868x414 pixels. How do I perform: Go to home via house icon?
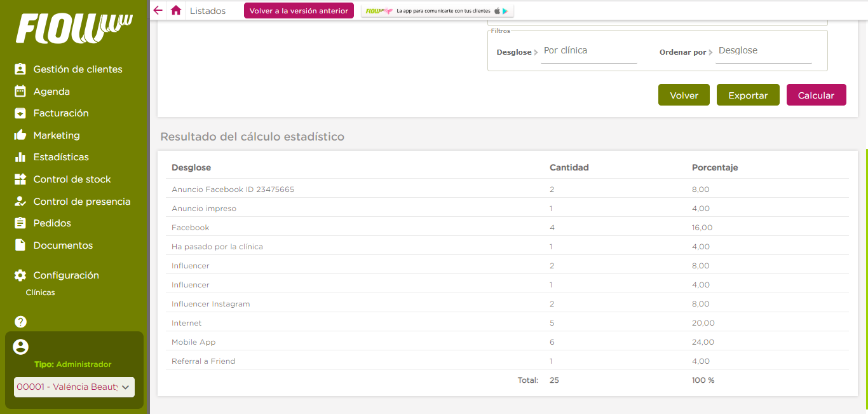pyautogui.click(x=176, y=11)
